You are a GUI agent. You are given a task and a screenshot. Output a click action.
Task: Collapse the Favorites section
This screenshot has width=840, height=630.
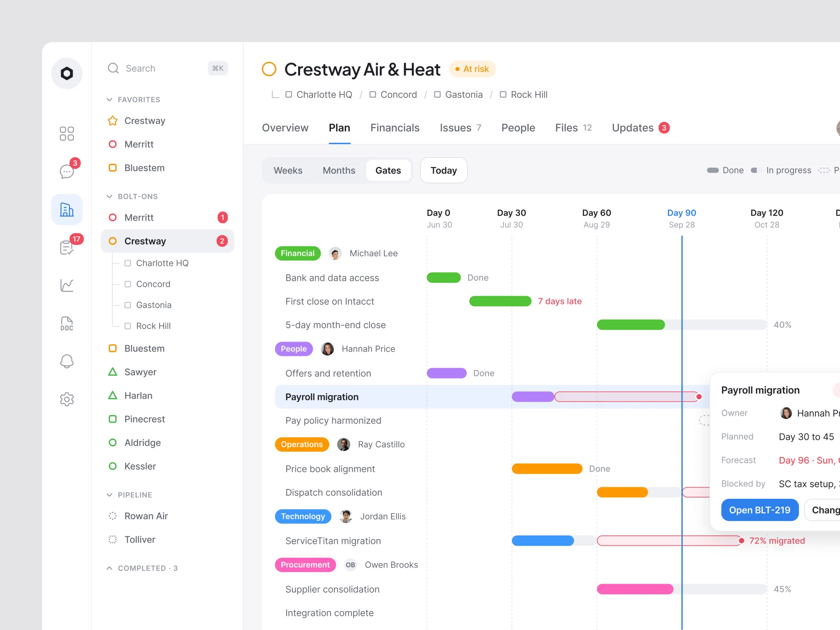[110, 100]
